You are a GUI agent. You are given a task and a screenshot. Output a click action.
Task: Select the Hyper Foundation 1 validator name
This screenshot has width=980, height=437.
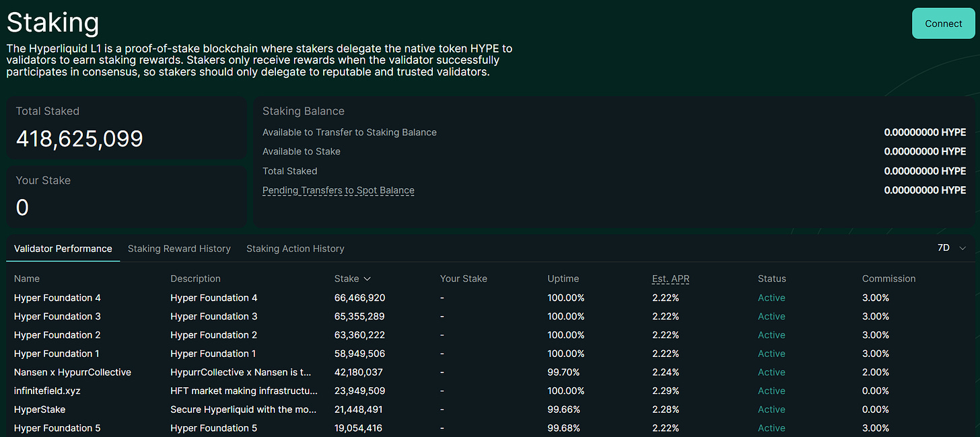(57, 354)
